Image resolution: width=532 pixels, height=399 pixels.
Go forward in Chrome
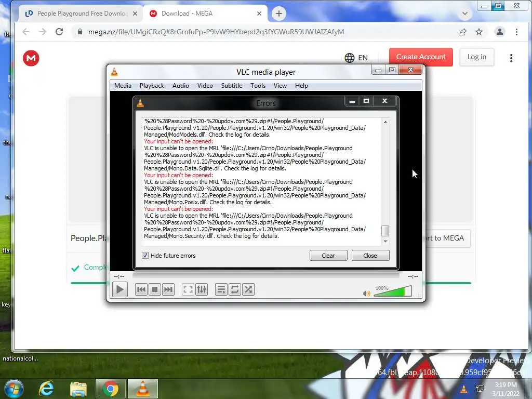(x=43, y=32)
